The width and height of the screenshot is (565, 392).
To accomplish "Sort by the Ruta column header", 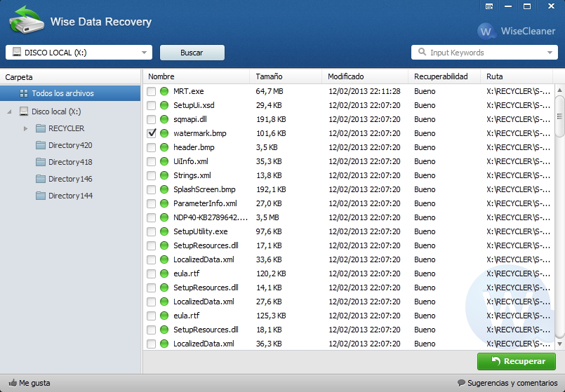I will point(517,76).
